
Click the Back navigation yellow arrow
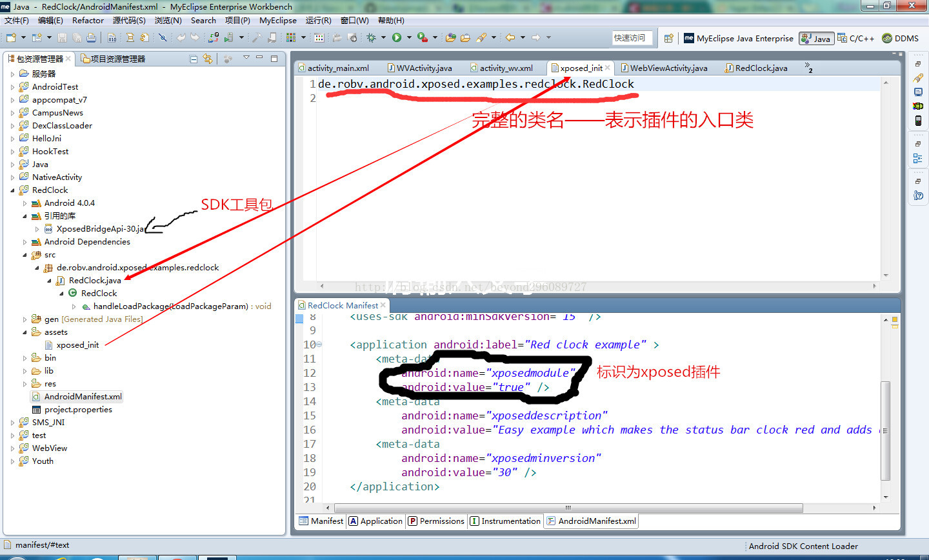click(510, 37)
